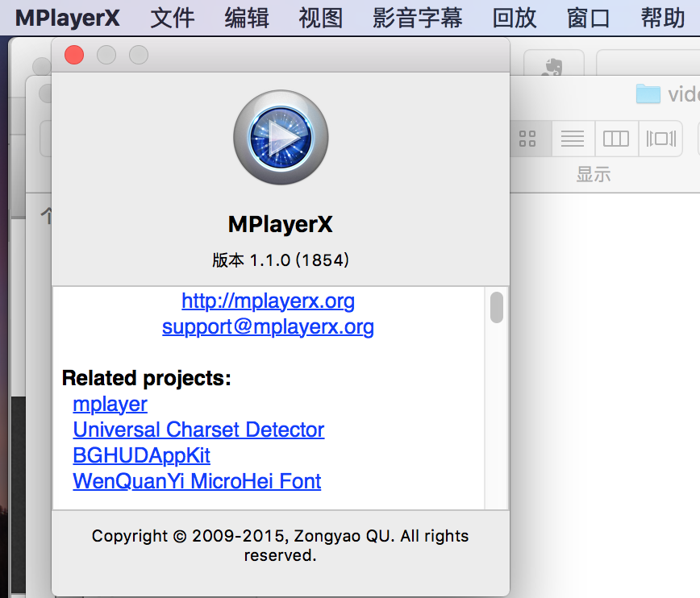Open the 影音字幕 menu

(x=418, y=19)
